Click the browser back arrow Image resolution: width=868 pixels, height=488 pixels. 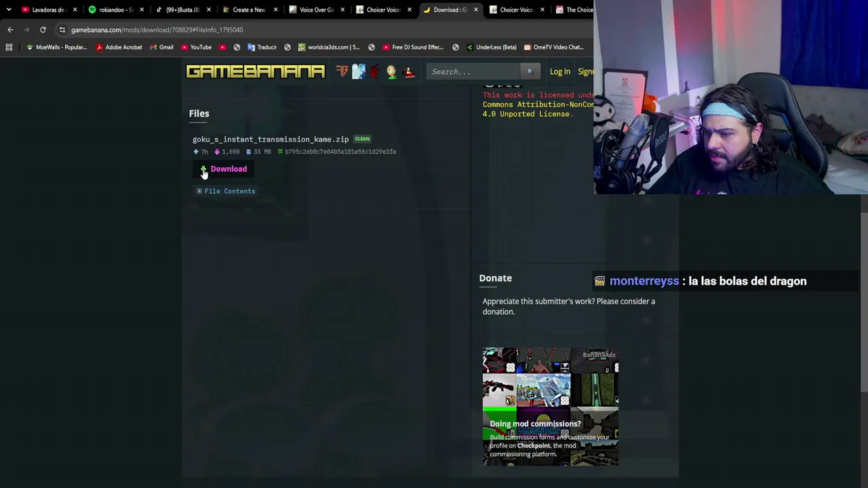[10, 30]
